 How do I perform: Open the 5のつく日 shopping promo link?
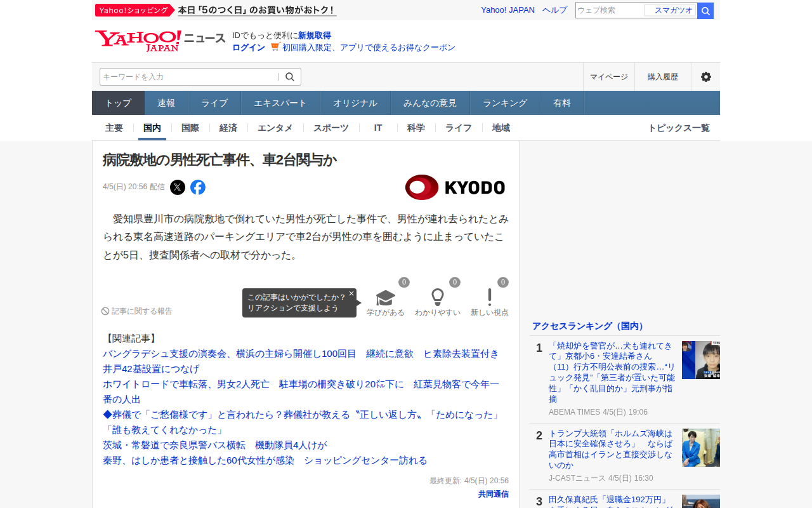click(x=257, y=10)
